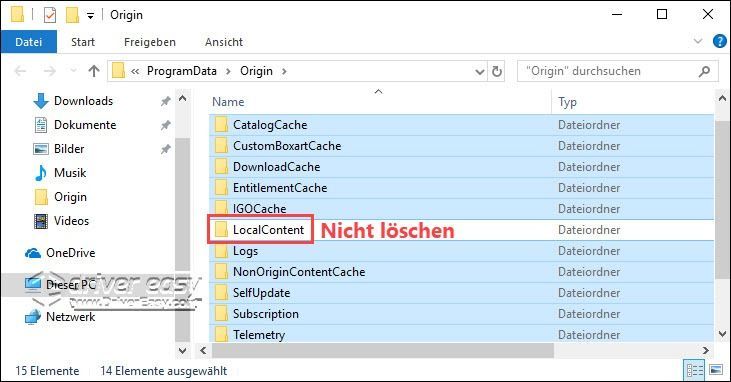Go forward with the forward arrow

[x=49, y=71]
